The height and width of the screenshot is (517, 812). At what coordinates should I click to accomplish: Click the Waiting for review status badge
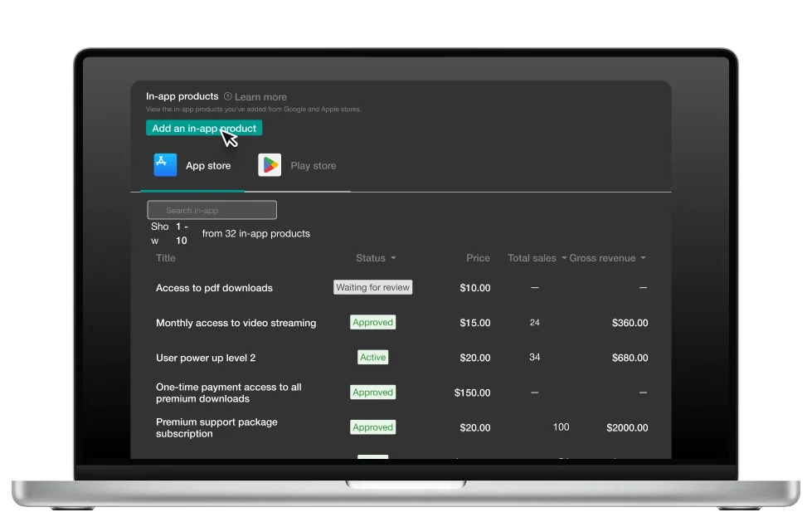372,287
